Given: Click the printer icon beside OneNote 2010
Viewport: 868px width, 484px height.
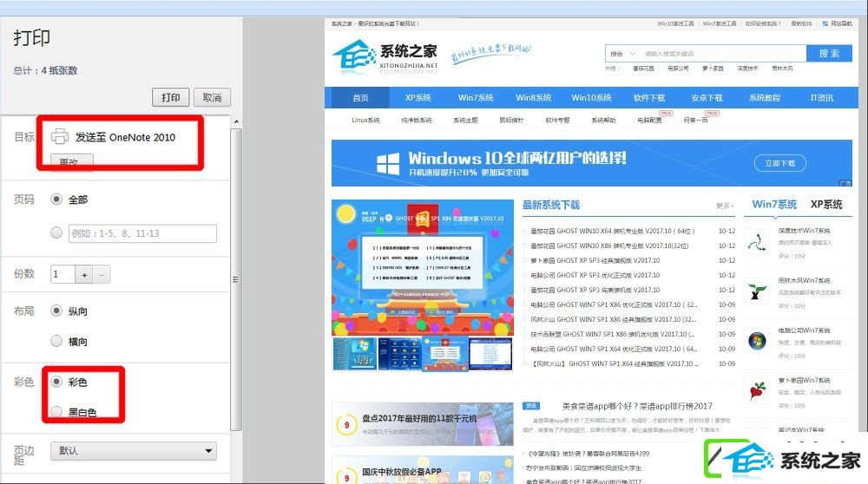Looking at the screenshot, I should pyautogui.click(x=60, y=136).
